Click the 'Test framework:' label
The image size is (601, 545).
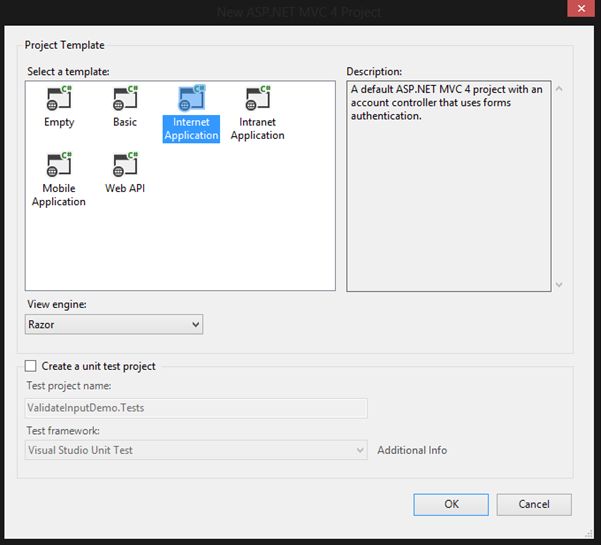63,431
